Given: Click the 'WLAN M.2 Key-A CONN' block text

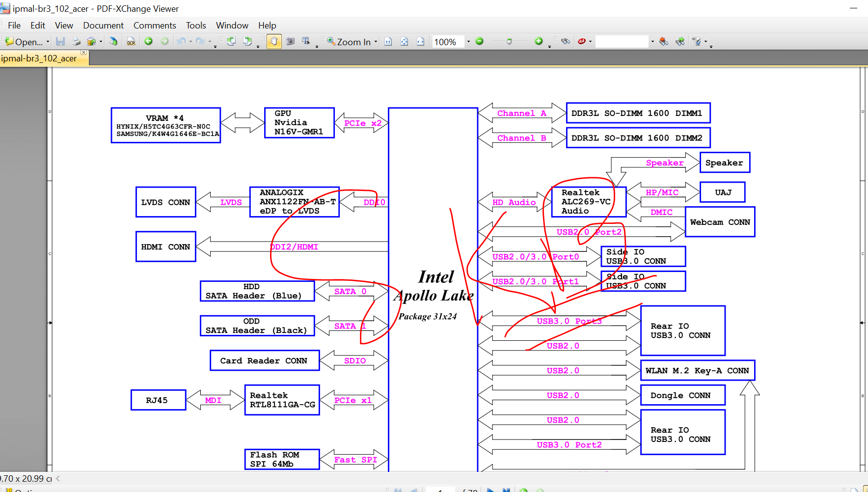Looking at the screenshot, I should point(697,371).
